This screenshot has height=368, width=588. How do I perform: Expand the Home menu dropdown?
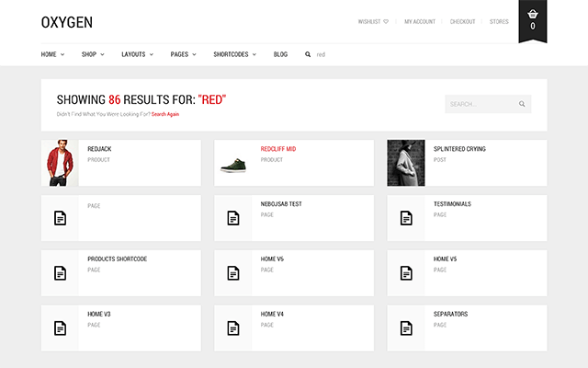(x=52, y=54)
